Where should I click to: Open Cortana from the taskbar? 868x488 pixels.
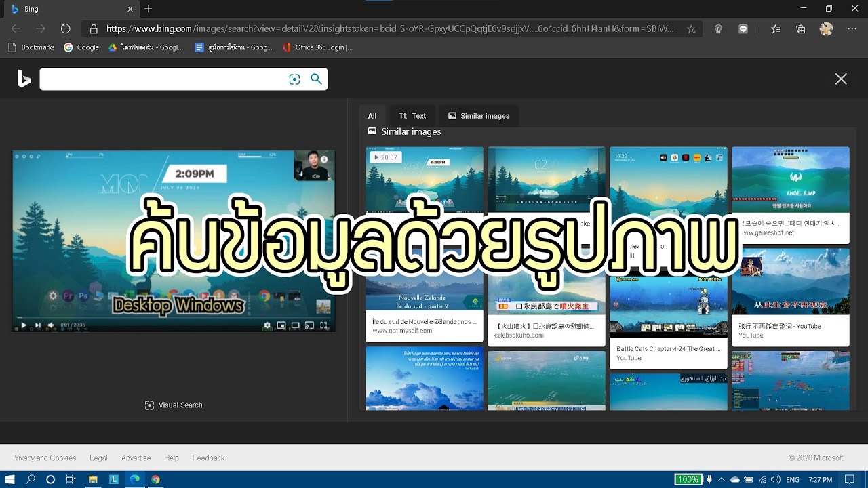coord(50,479)
